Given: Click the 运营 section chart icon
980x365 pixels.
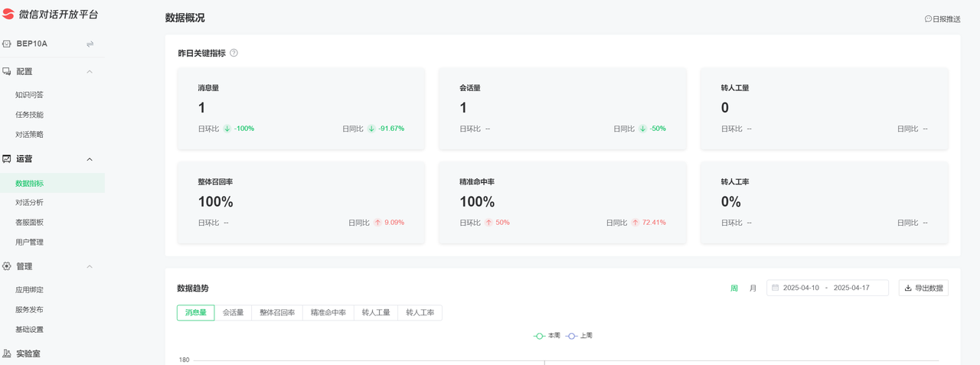Looking at the screenshot, I should click(7, 159).
